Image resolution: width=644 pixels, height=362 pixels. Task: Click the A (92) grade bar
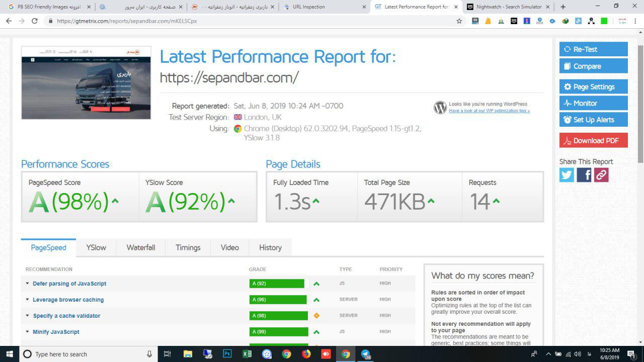click(x=277, y=284)
